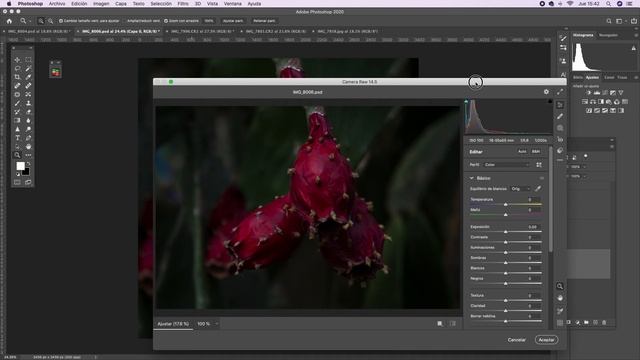The width and height of the screenshot is (640, 360).
Task: Toggle Camera Raw full screen mode
Action: pos(560,92)
